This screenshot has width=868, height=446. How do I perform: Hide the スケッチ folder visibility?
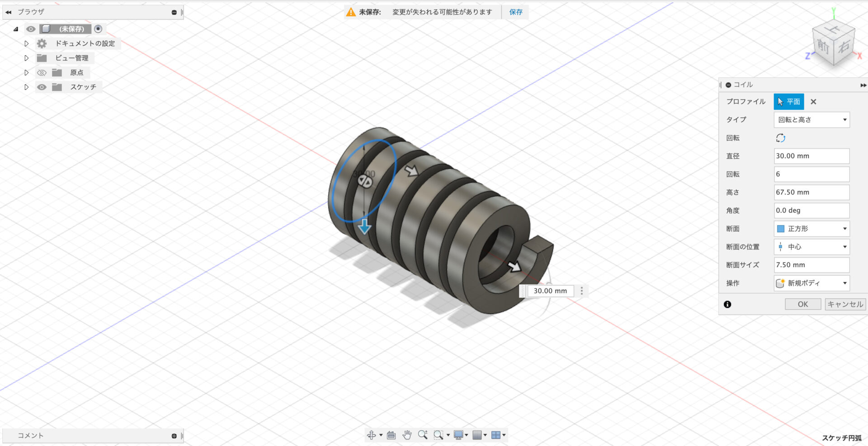coord(42,87)
